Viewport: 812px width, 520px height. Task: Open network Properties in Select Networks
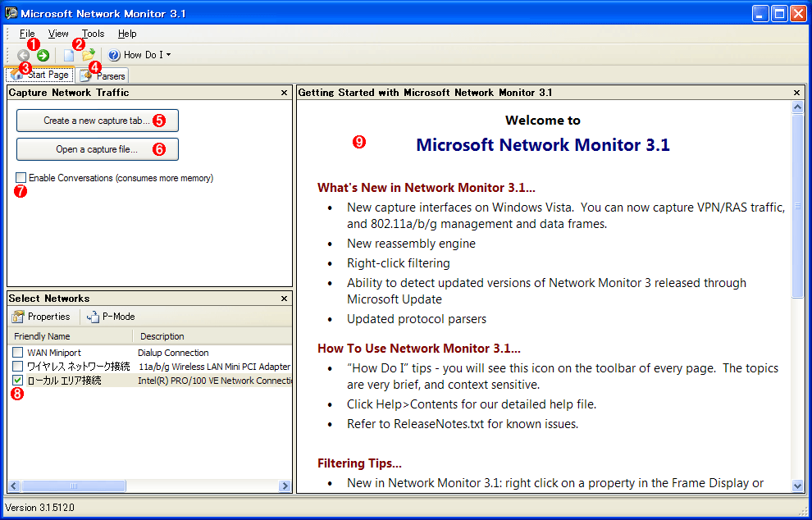tap(41, 317)
